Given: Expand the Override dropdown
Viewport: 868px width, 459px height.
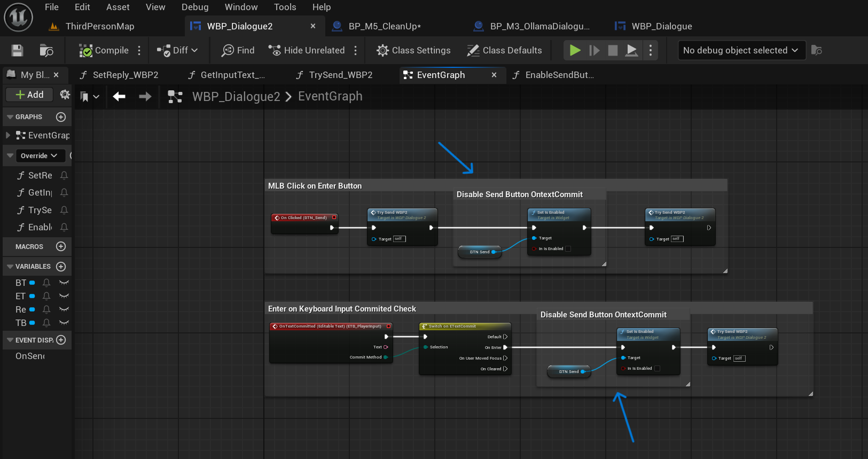Looking at the screenshot, I should pyautogui.click(x=39, y=155).
